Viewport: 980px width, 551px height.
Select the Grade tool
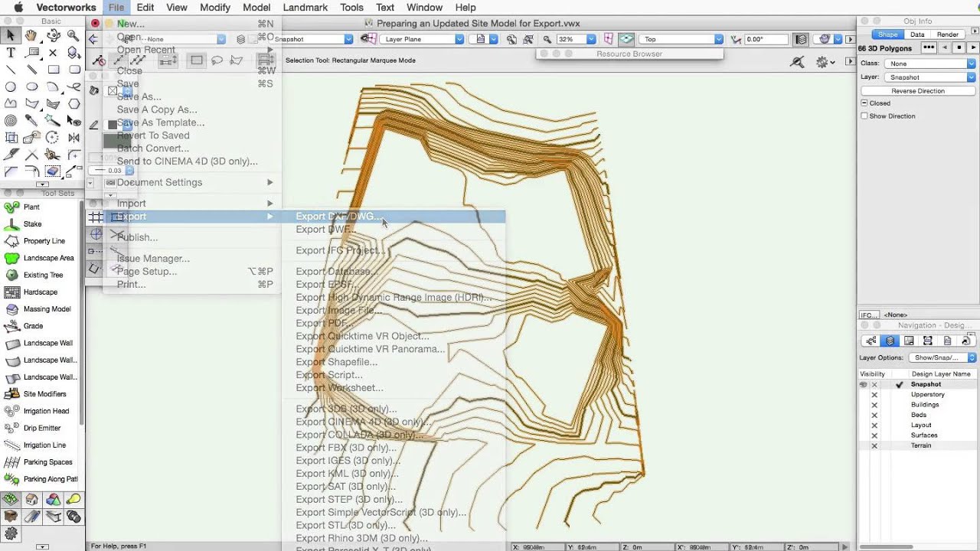click(x=33, y=326)
